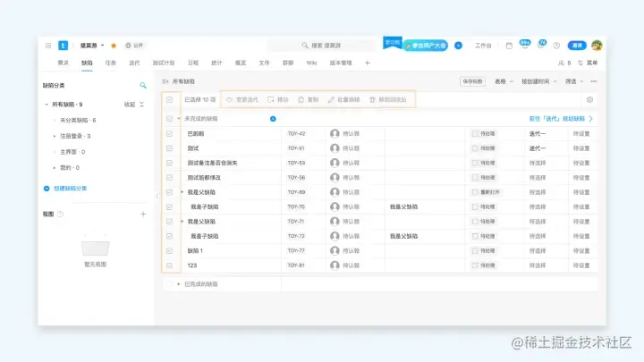Open the user avatar menu
The height and width of the screenshot is (362, 644).
tap(597, 46)
